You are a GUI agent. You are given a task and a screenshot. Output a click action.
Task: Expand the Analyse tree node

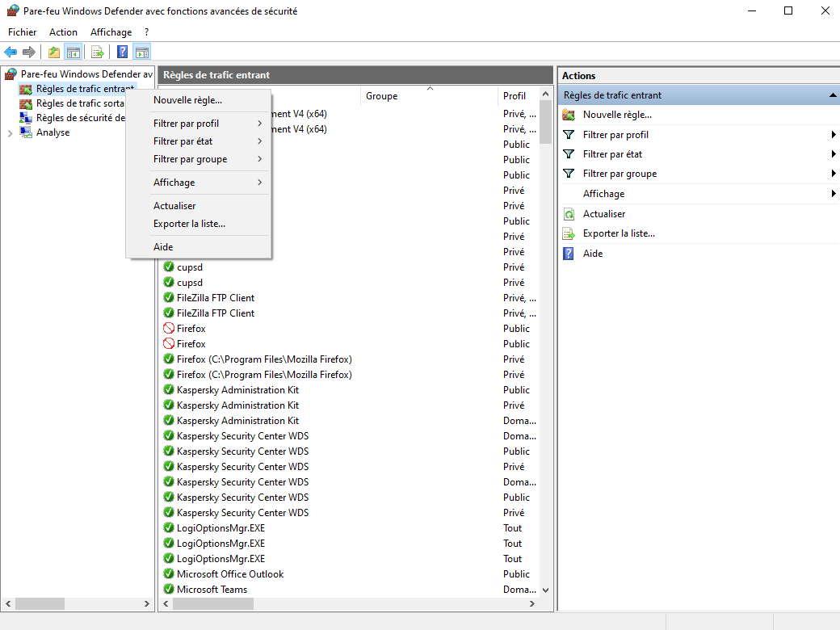[10, 132]
